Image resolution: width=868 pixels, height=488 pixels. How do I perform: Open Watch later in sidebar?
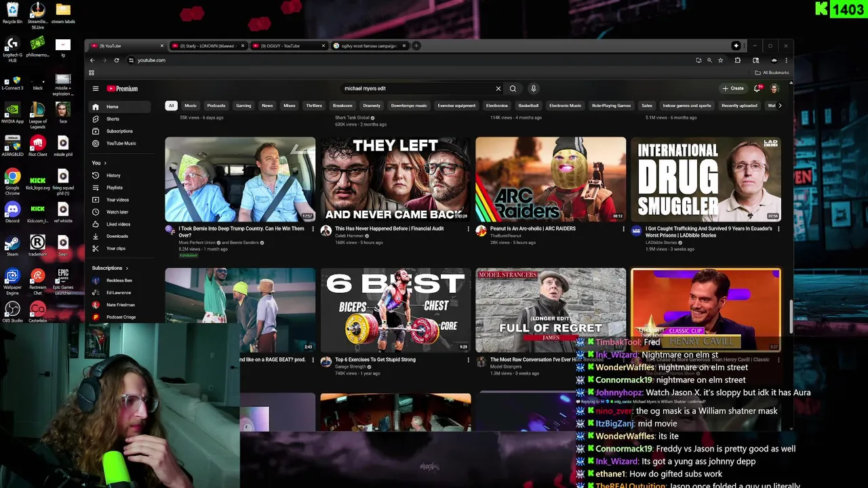point(119,212)
